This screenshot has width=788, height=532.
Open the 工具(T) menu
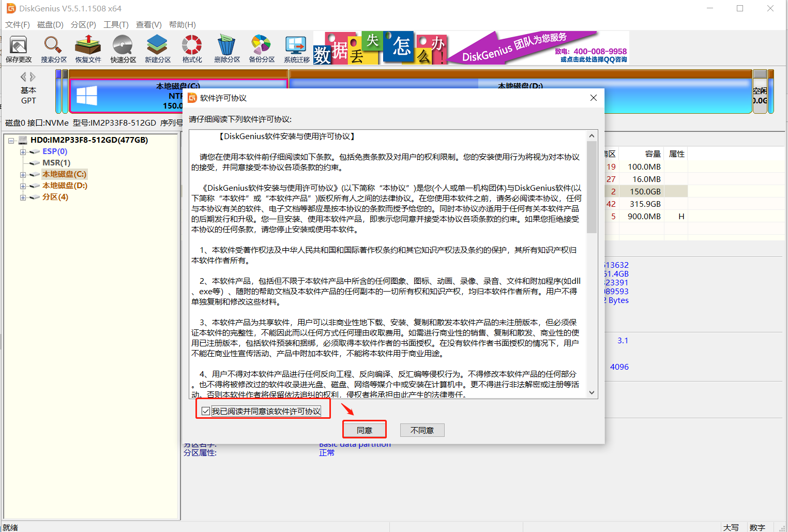(x=116, y=24)
